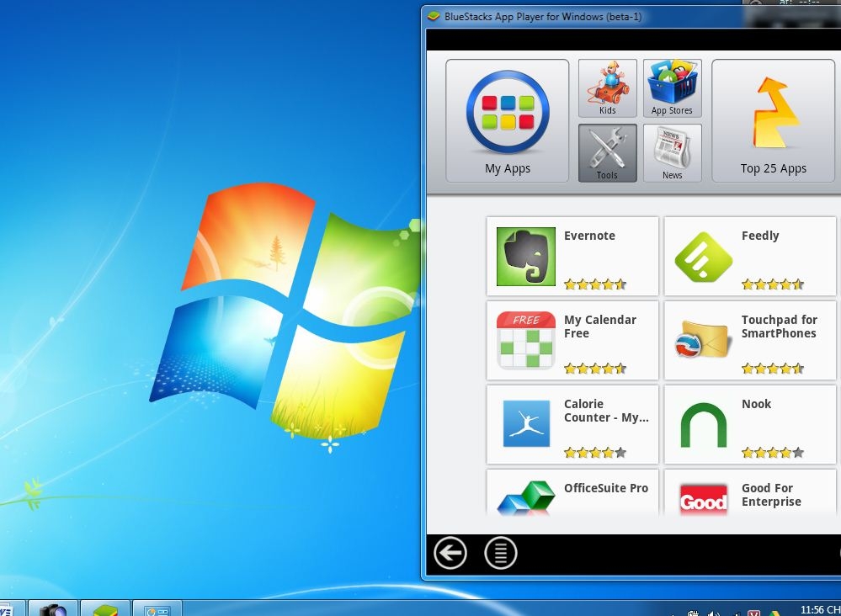This screenshot has height=616, width=841.
Task: Click the star rating under Evernote
Action: point(595,284)
